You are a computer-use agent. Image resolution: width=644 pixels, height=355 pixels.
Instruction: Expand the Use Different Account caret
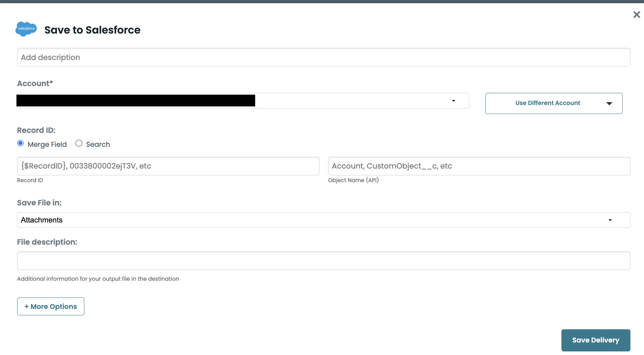609,104
